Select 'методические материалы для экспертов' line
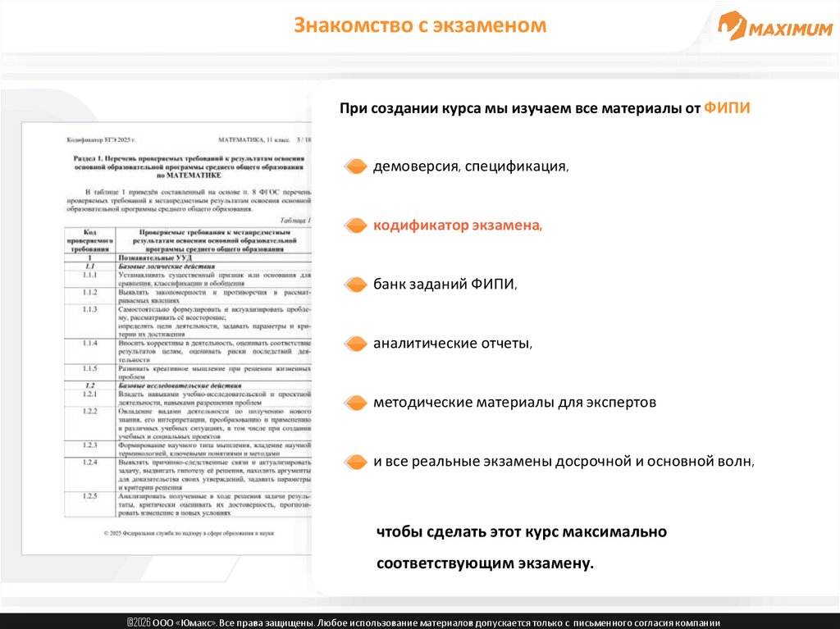Screen dimensions: 840x629 click(x=514, y=403)
